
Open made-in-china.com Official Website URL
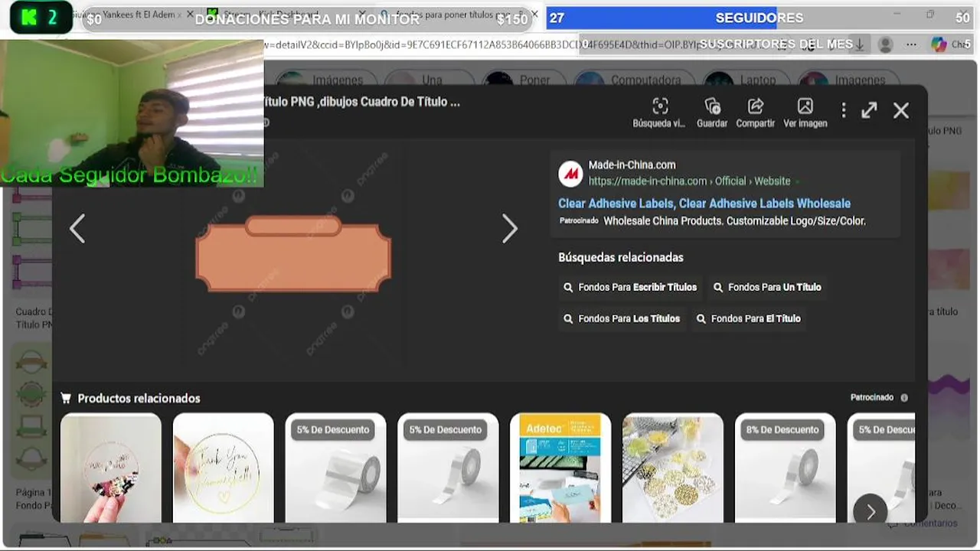(x=689, y=181)
